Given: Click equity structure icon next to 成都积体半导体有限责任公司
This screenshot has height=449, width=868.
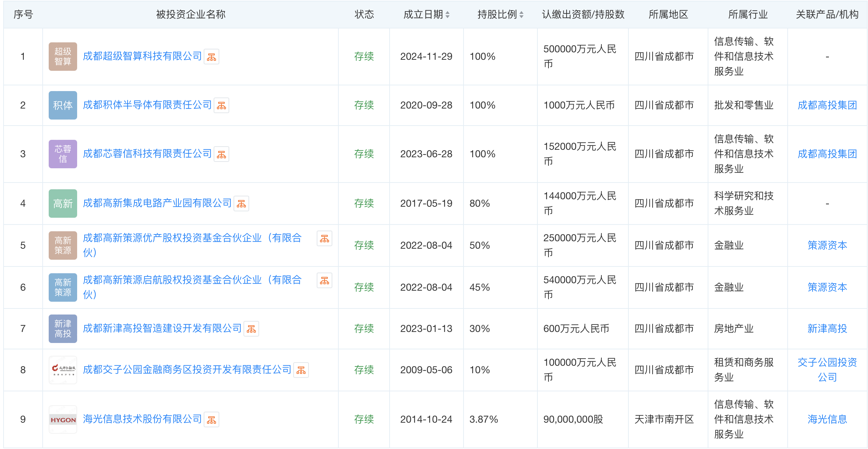Looking at the screenshot, I should pyautogui.click(x=221, y=106).
